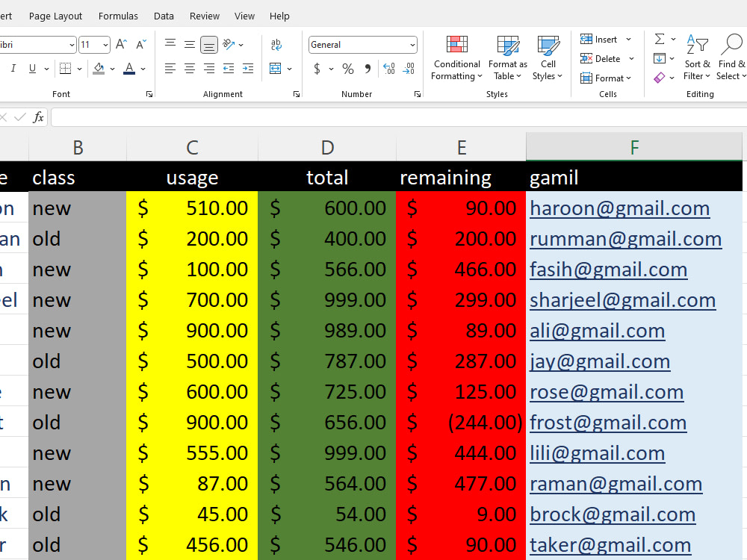Viewport: 747px width, 560px height.
Task: Open Conditional Formatting menu
Action: (x=457, y=58)
